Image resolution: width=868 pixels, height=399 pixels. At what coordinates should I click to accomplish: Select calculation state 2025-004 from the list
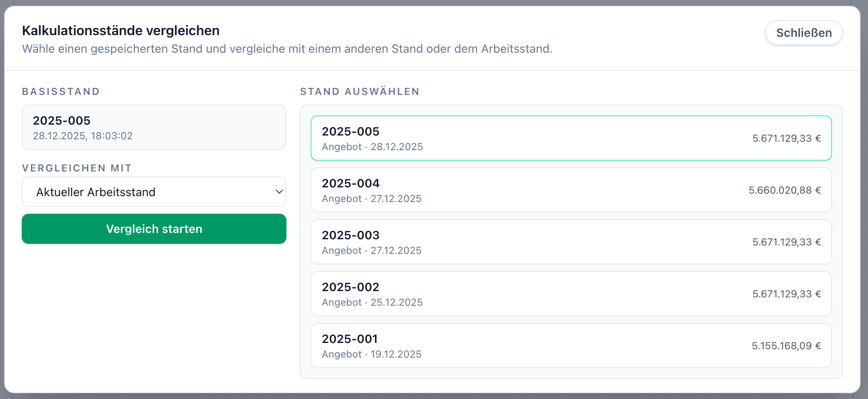point(571,190)
